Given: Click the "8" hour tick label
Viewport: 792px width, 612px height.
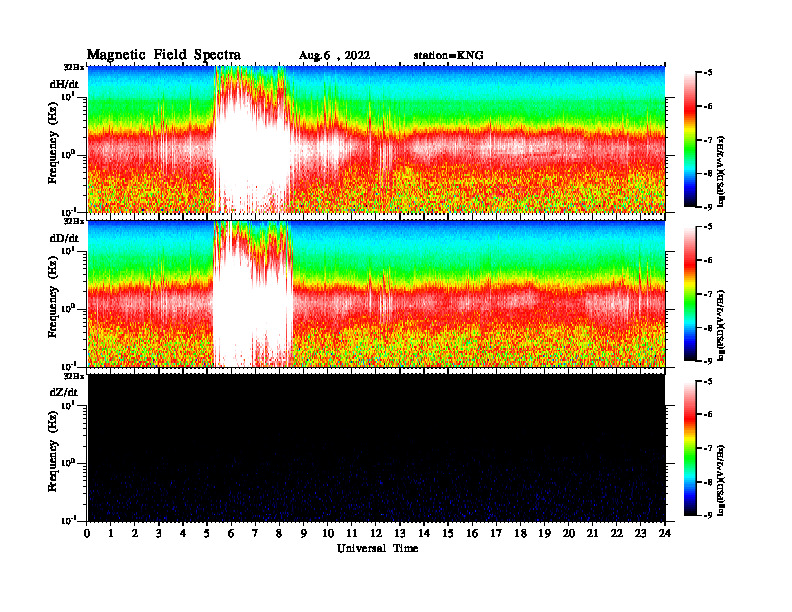Looking at the screenshot, I should 279,533.
